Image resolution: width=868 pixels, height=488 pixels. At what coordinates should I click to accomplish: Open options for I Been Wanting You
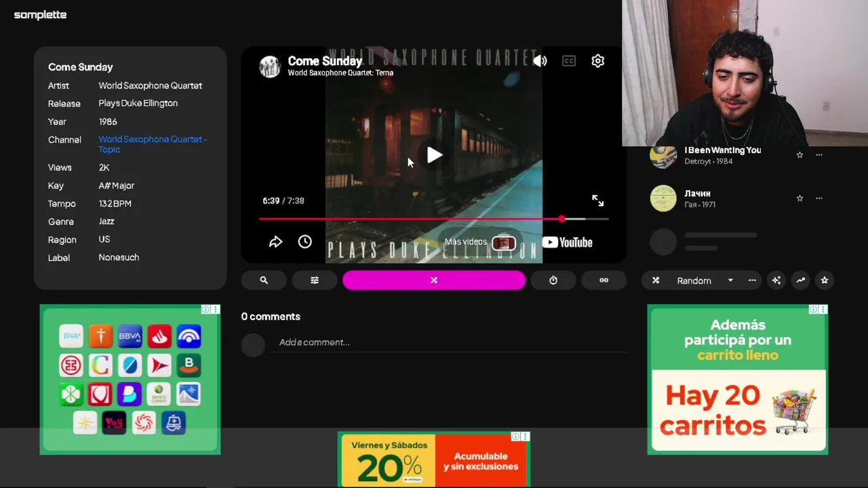[x=819, y=155]
